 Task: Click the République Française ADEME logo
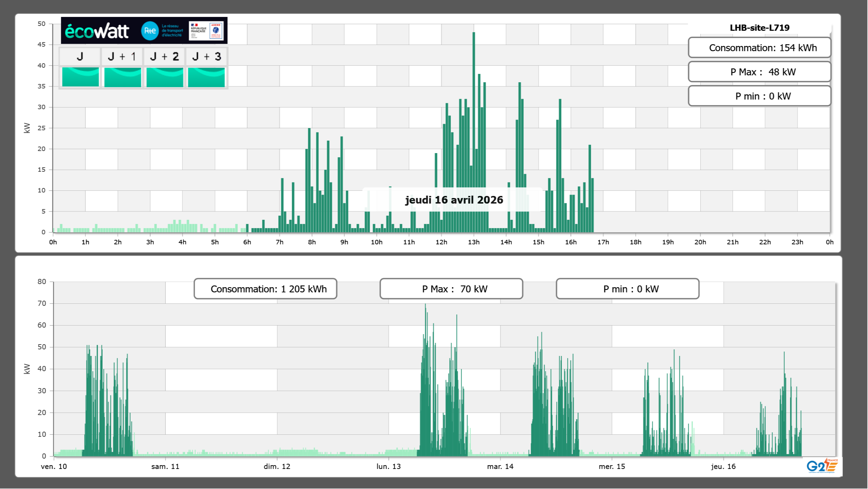(206, 31)
